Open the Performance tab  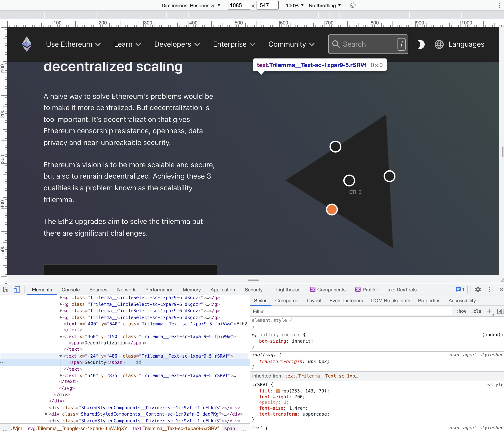(x=159, y=289)
